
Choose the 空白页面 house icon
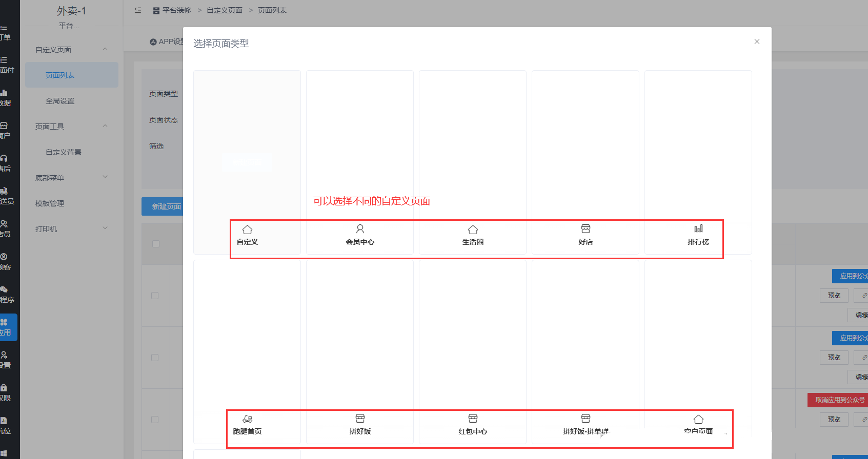tap(698, 419)
